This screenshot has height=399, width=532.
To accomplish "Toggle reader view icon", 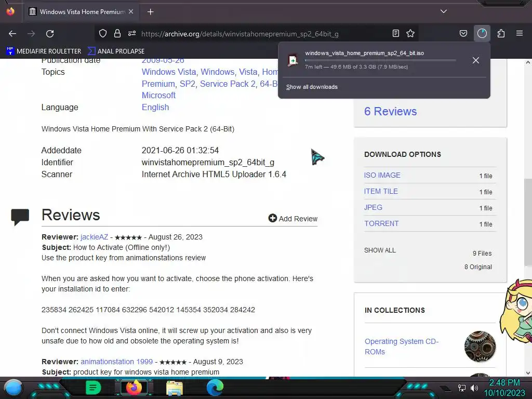I will (x=395, y=34).
